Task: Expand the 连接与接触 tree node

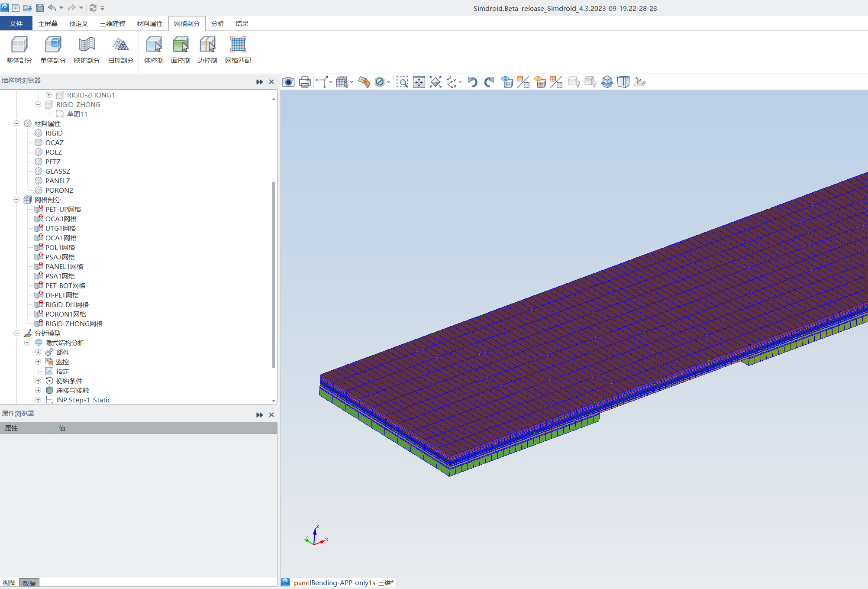Action: point(38,390)
